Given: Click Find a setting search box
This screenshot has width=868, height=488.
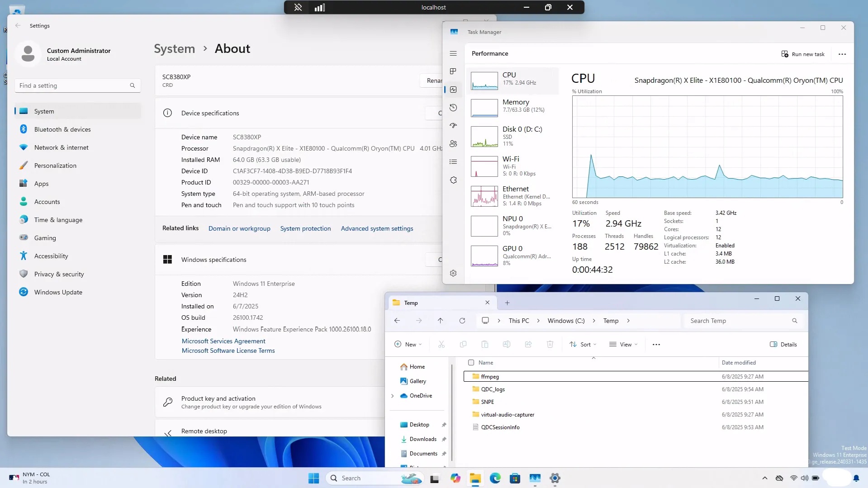Looking at the screenshot, I should point(77,85).
